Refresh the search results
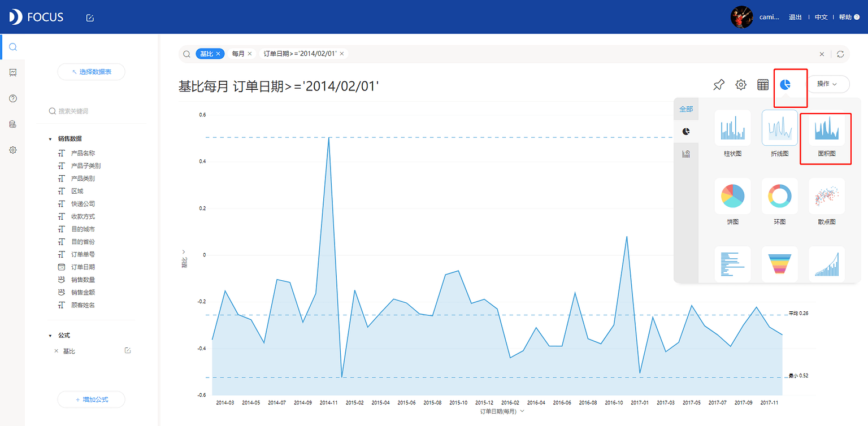Screen dimensions: 868x426 [x=840, y=54]
